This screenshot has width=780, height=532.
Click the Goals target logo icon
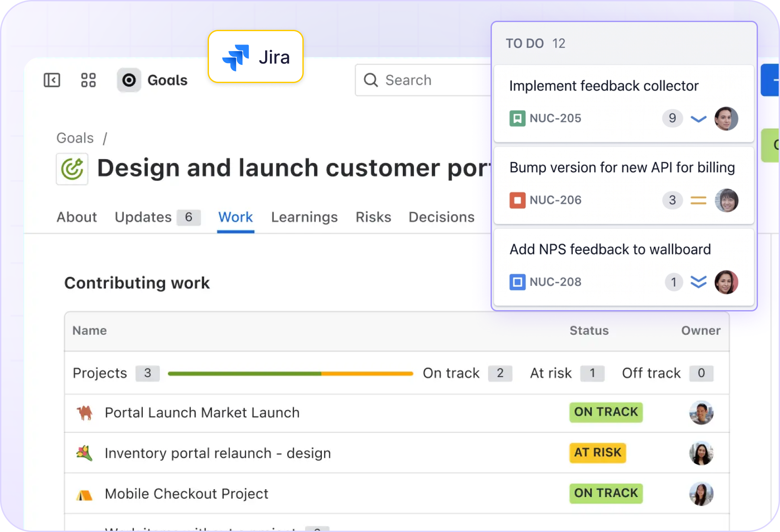[x=129, y=80]
